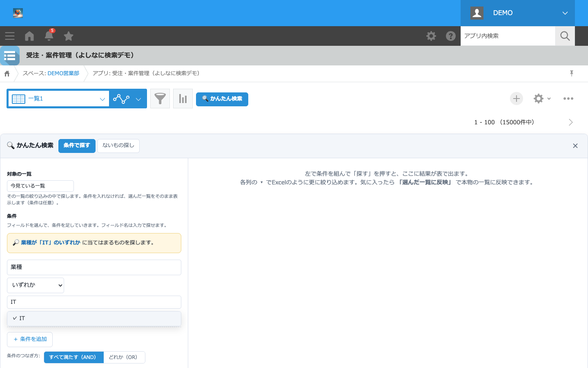Open notifications bell with badge
The image size is (588, 368).
tap(49, 36)
